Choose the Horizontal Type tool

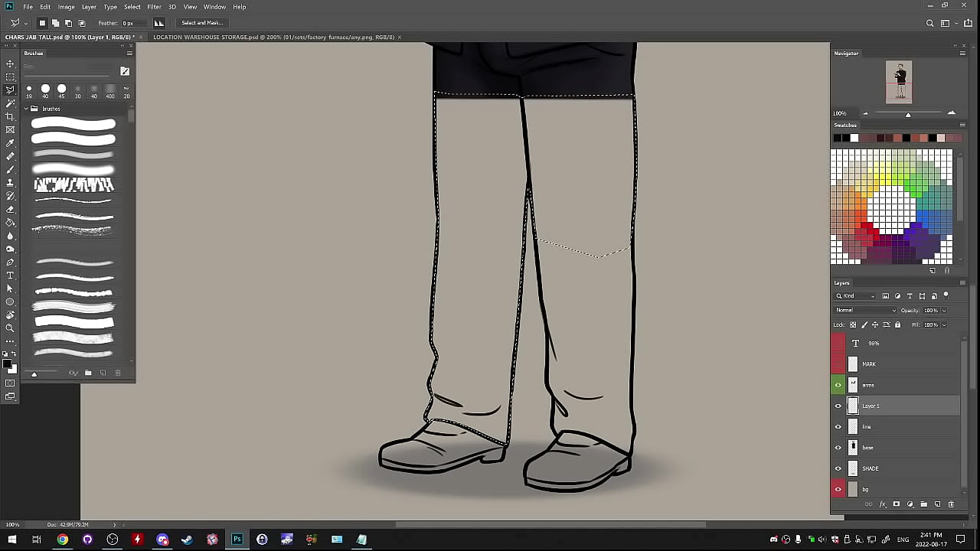[10, 275]
